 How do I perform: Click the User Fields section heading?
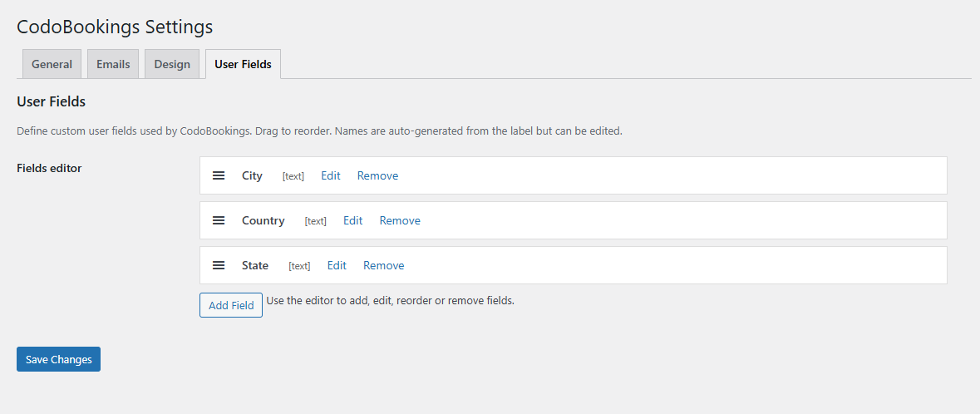click(x=52, y=102)
